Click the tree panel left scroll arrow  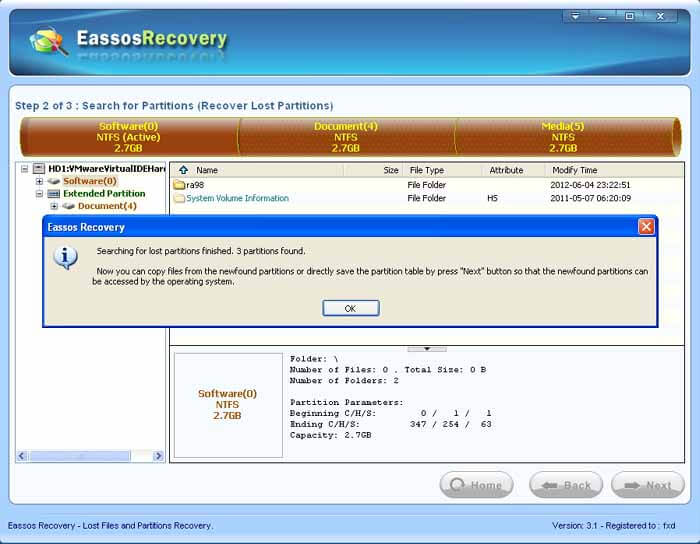pyautogui.click(x=22, y=456)
